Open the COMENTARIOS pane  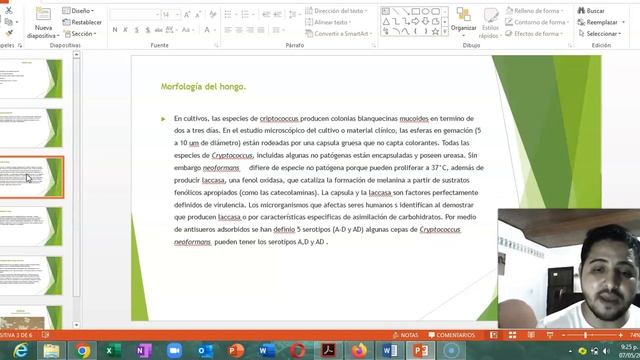click(x=451, y=335)
